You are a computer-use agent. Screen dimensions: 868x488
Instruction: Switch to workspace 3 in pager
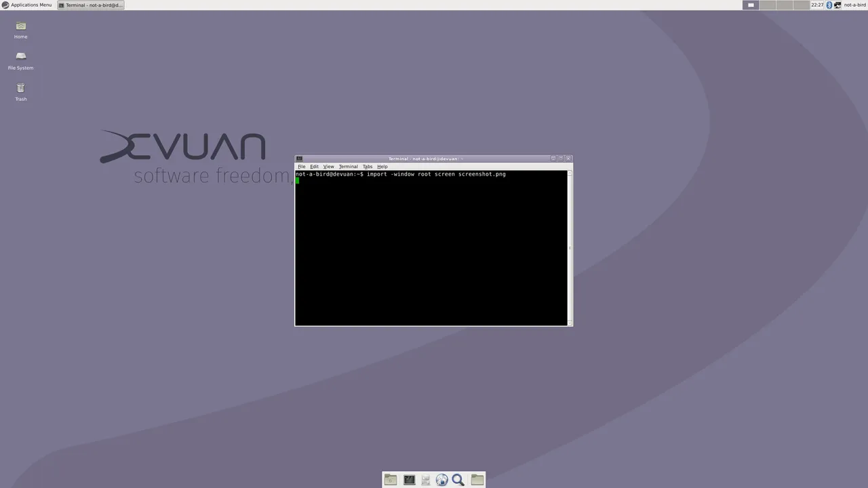(785, 5)
